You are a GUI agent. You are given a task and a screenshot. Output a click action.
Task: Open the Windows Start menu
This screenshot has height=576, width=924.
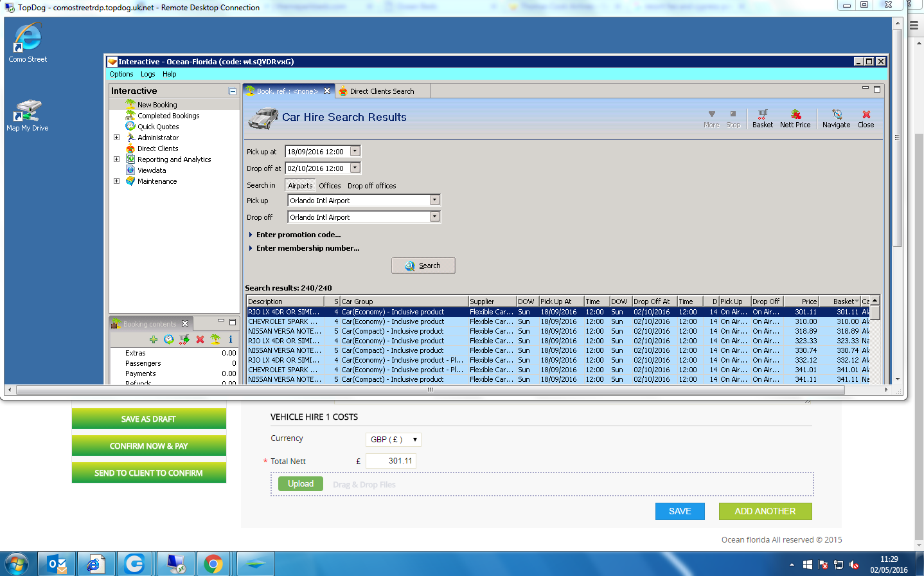[16, 564]
